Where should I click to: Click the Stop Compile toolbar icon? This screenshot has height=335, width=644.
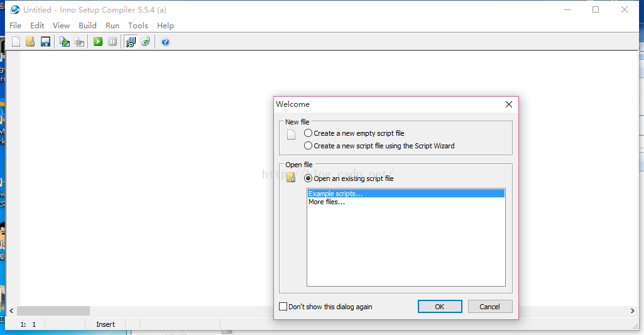coord(79,41)
